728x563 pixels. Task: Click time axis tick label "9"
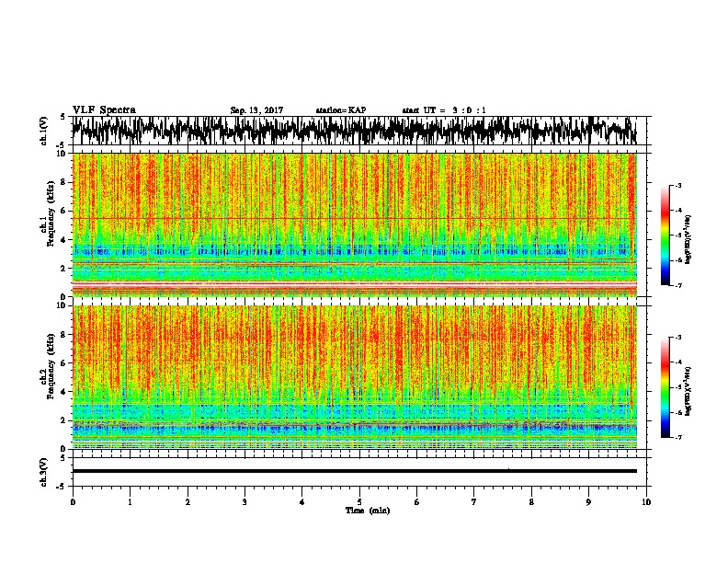click(588, 502)
